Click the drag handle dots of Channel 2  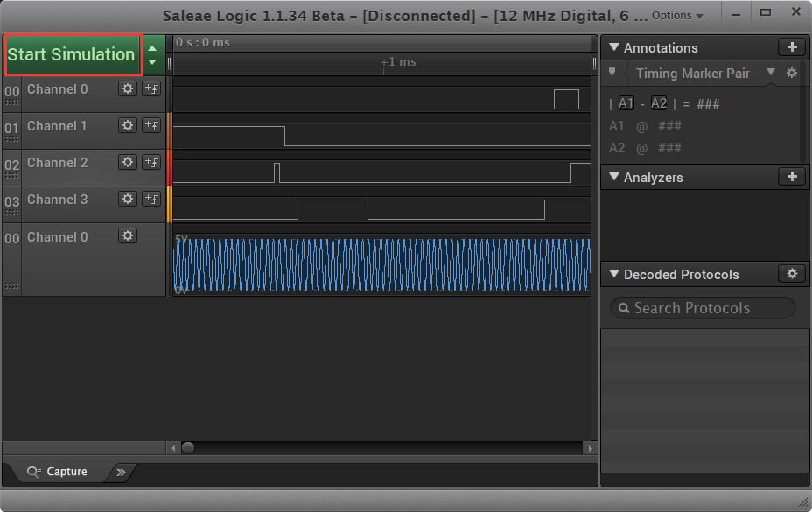click(12, 176)
